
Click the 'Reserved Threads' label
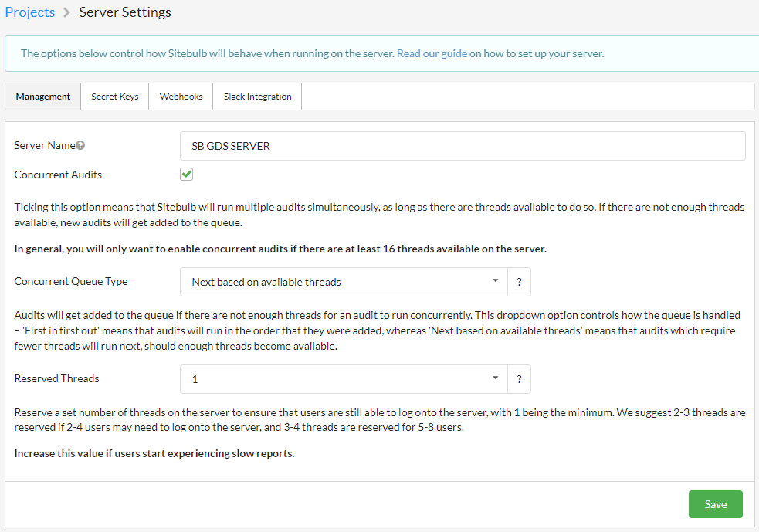click(56, 378)
